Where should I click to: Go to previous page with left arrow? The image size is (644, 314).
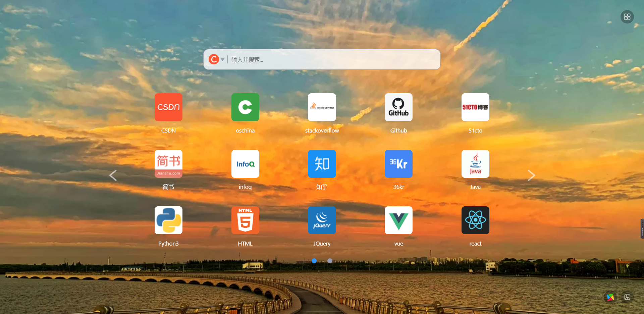[113, 175]
